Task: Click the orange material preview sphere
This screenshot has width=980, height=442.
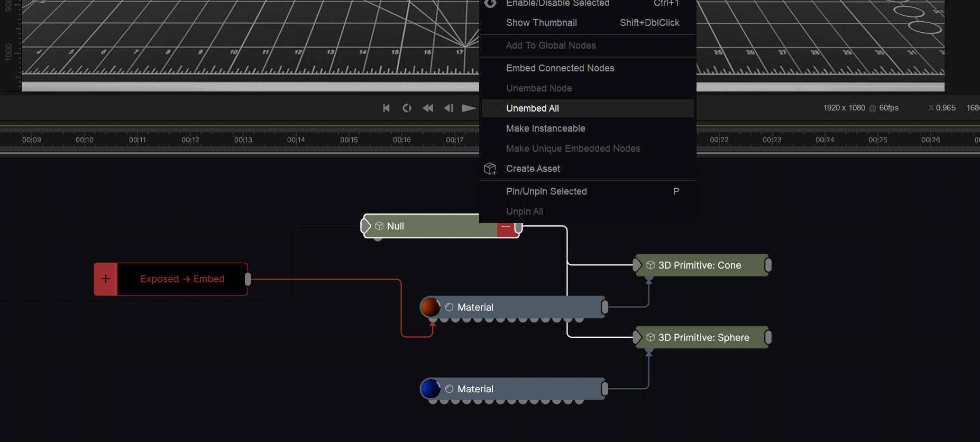Action: click(431, 307)
